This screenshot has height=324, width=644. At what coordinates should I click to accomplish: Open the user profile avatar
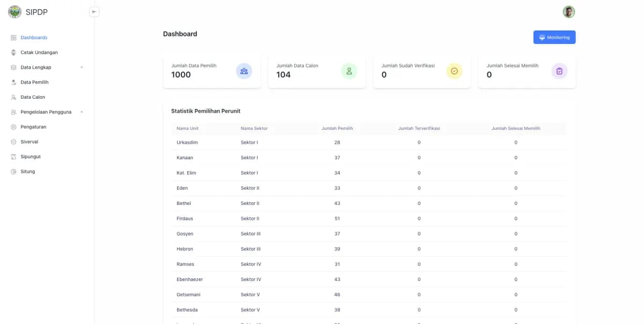point(569,12)
